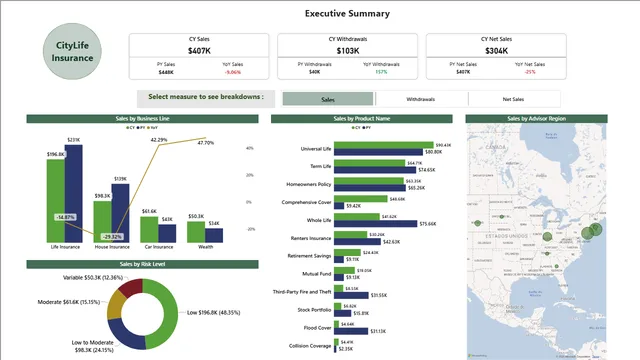
Task: Click the PY Sales $448K value
Action: pyautogui.click(x=166, y=72)
